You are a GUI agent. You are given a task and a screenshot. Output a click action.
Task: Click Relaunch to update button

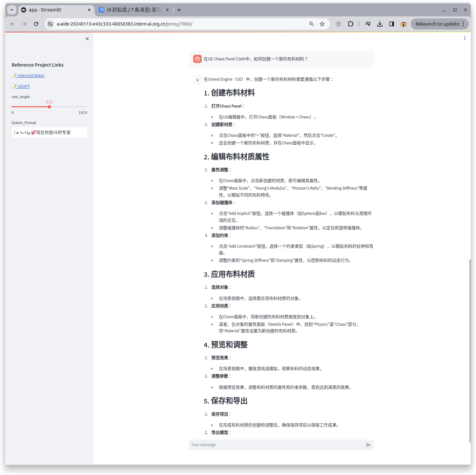coord(440,24)
